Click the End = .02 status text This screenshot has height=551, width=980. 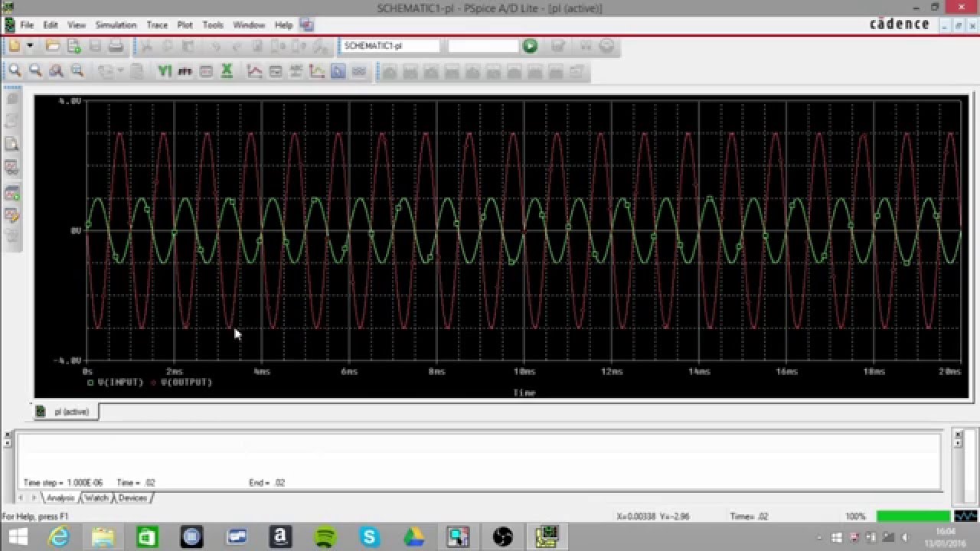[x=266, y=483]
